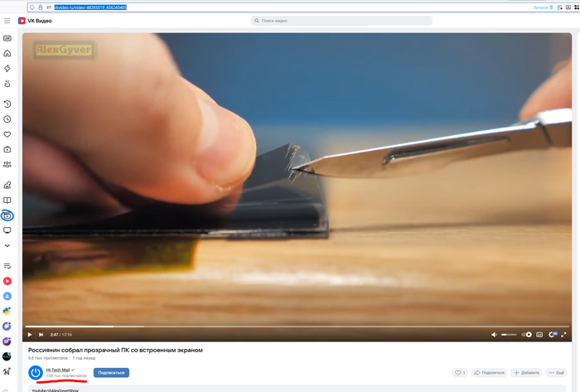Click the Подписаться subscribe button
Viewport: 580px width, 392px height.
click(111, 372)
